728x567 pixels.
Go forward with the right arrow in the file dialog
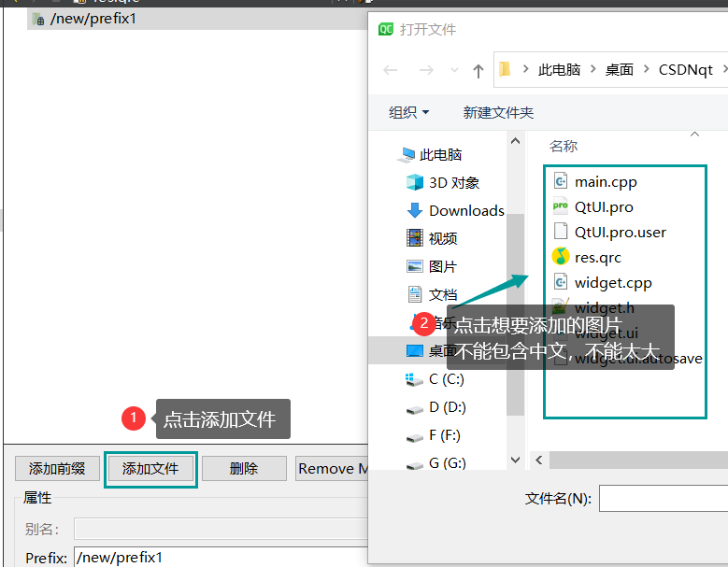pos(426,70)
